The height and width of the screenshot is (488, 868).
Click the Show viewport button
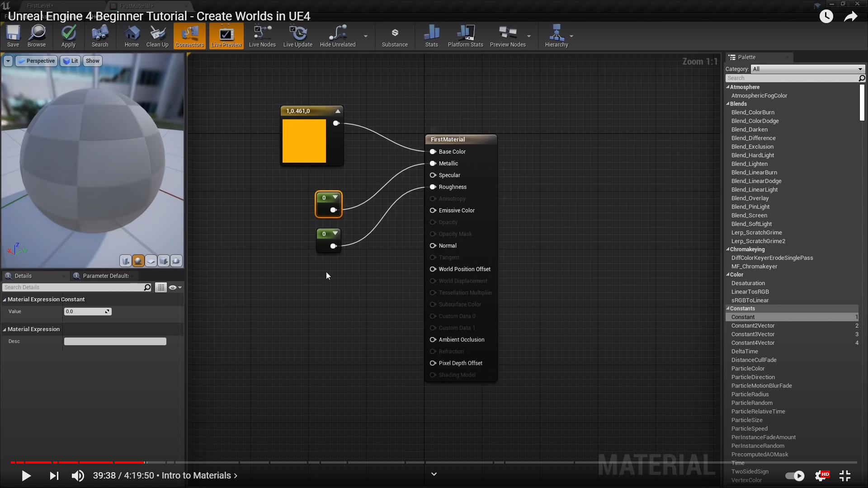92,61
